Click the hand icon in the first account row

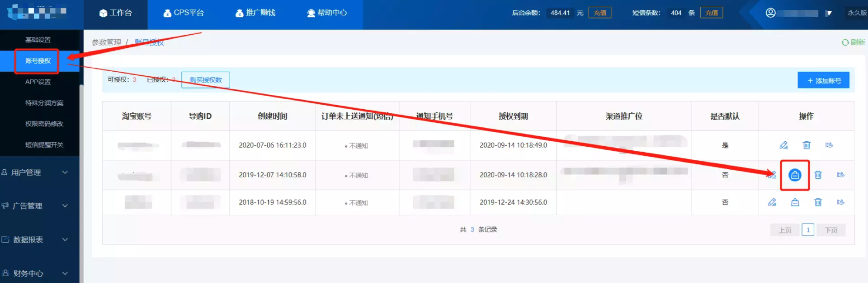[829, 145]
